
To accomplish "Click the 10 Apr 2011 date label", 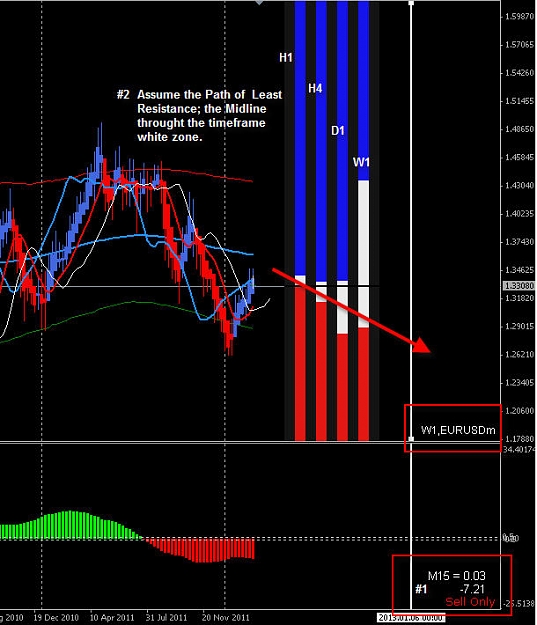I will pyautogui.click(x=112, y=618).
